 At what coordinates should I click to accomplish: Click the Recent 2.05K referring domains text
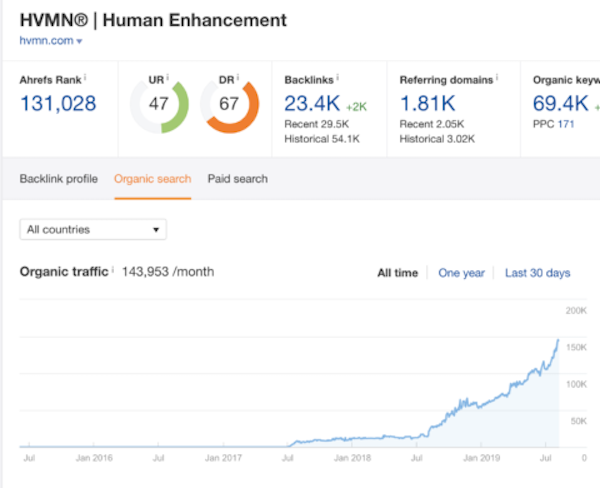432,124
